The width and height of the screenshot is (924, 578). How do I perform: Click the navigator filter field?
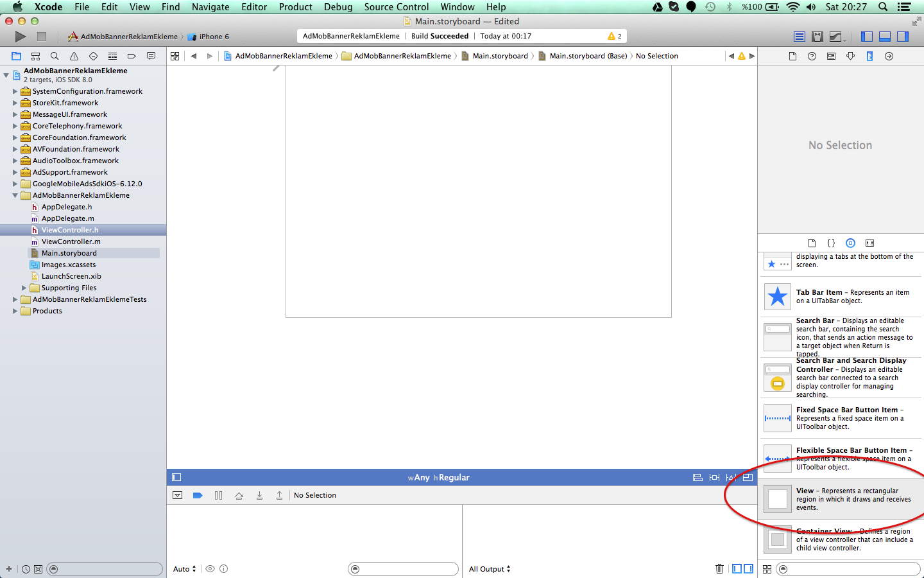(x=106, y=569)
